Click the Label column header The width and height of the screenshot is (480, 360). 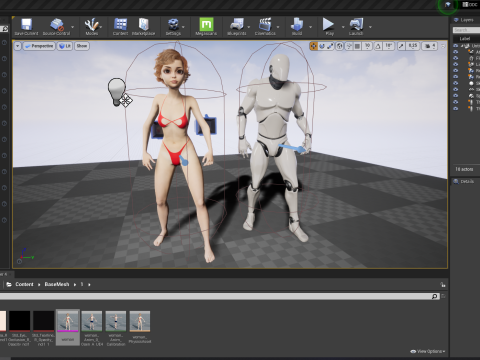pyautogui.click(x=465, y=38)
